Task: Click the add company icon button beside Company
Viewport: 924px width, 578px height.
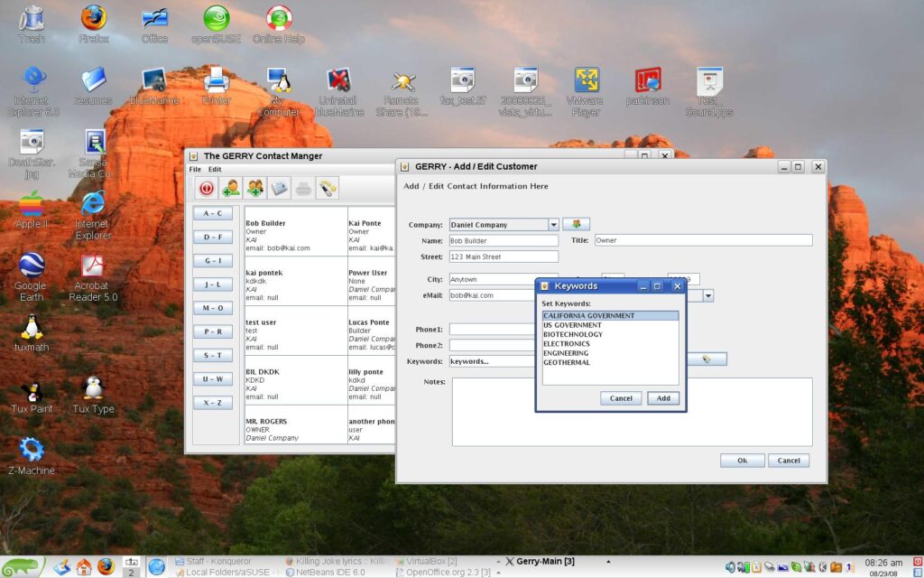Action: click(x=576, y=224)
